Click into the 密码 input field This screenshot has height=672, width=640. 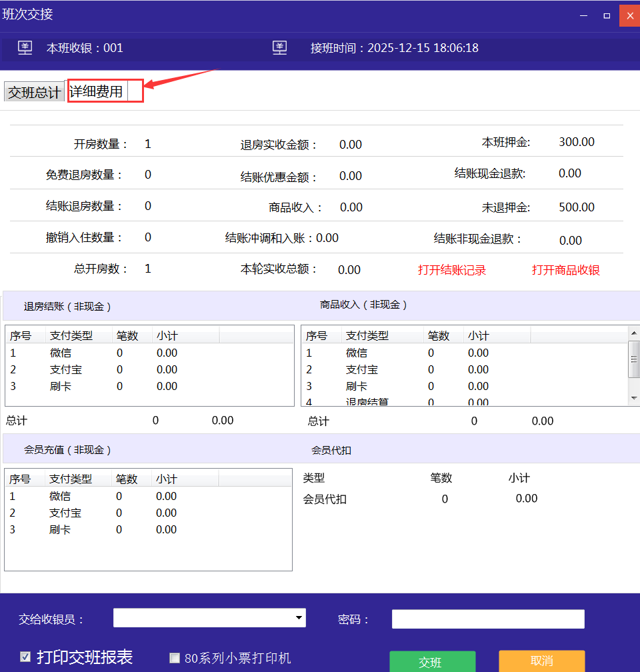tap(487, 619)
